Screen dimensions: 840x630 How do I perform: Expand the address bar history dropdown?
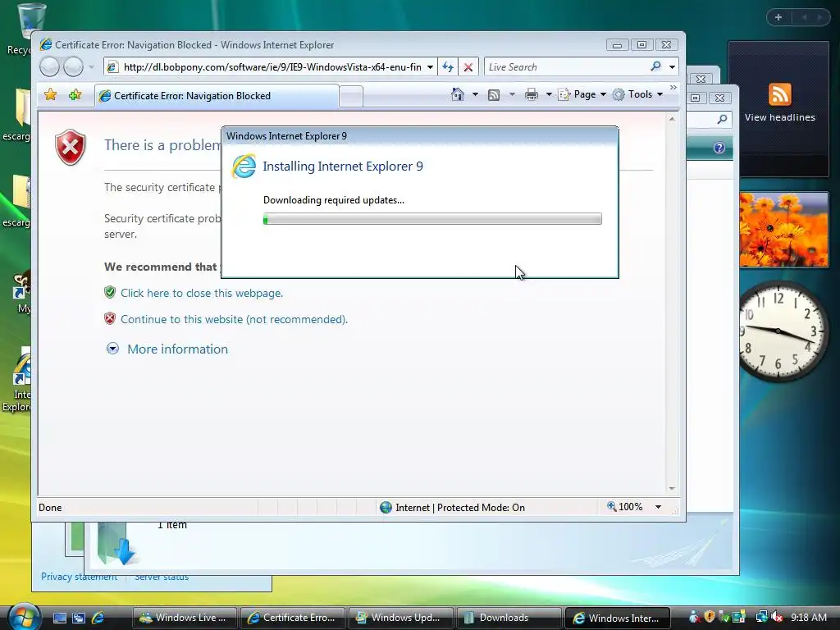click(430, 67)
